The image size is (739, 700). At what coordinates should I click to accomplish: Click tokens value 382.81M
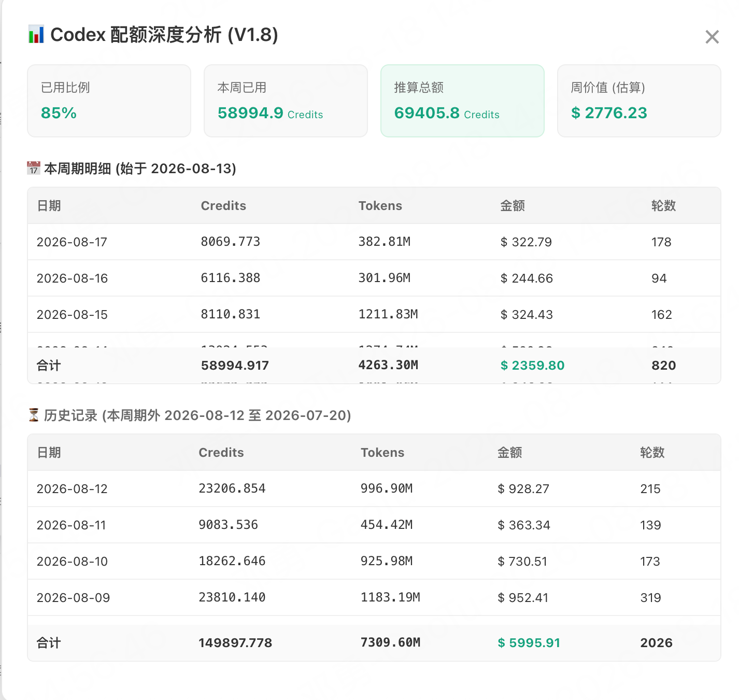(385, 242)
